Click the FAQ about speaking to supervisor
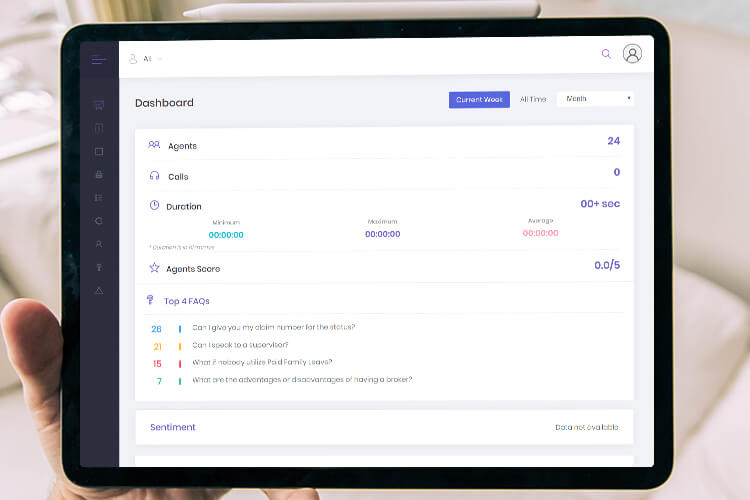The image size is (750, 500). 246,345
